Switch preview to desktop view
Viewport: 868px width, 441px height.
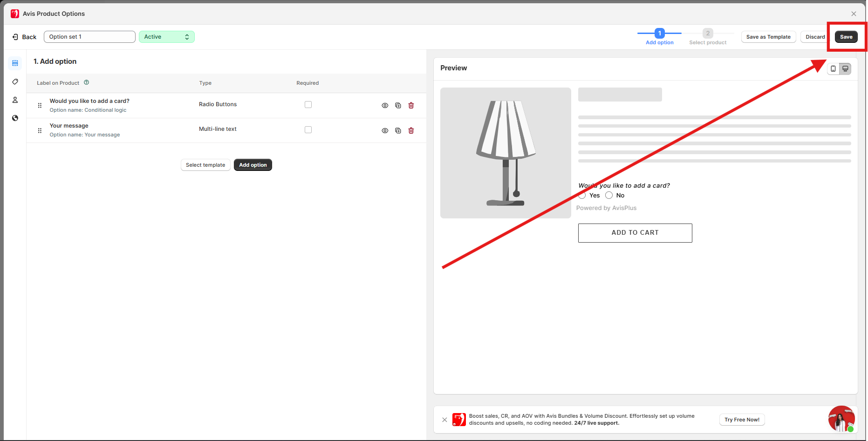[845, 69]
